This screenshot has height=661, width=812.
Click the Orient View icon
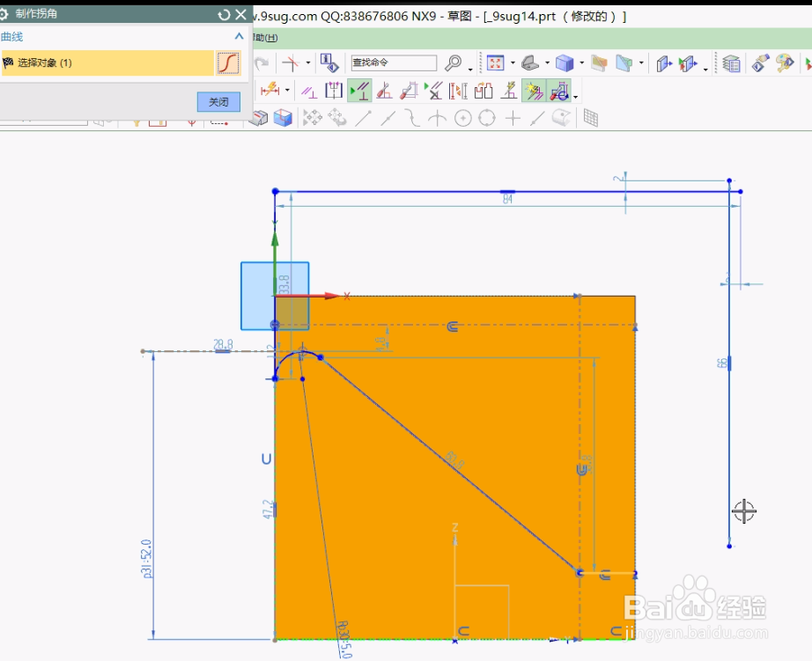[x=530, y=63]
